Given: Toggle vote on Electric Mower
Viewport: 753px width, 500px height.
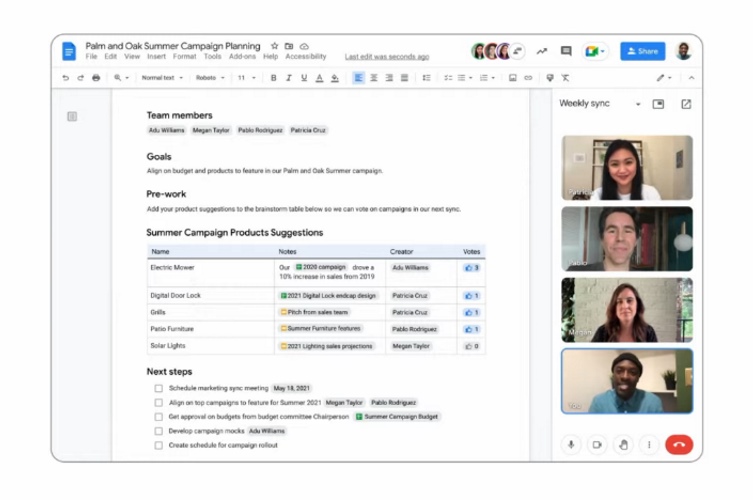Looking at the screenshot, I should (471, 268).
